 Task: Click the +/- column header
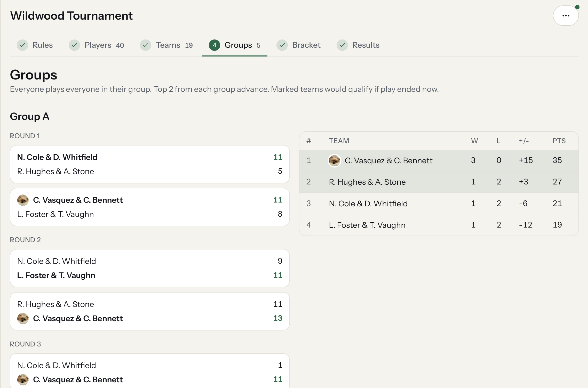tap(524, 141)
